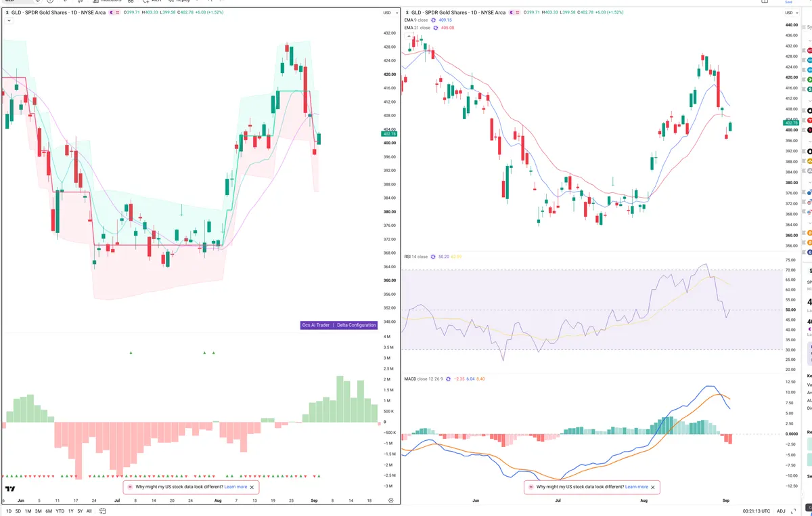This screenshot has width=812, height=516.
Task: Dismiss the left chart data notice
Action: coord(252,487)
